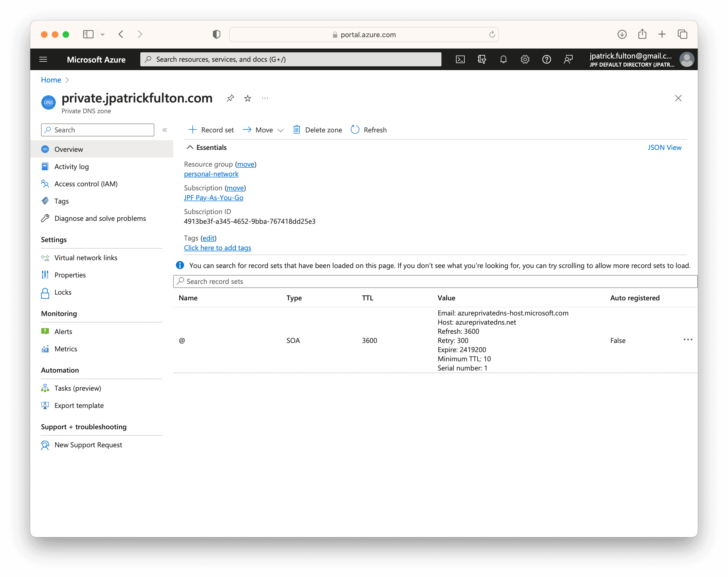Viewport: 728px width, 577px height.
Task: Click move link next to Resource group
Action: pos(246,164)
